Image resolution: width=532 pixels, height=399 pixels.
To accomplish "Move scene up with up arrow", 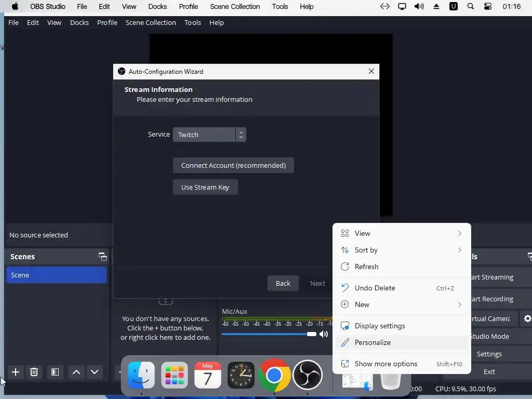I will tap(76, 372).
